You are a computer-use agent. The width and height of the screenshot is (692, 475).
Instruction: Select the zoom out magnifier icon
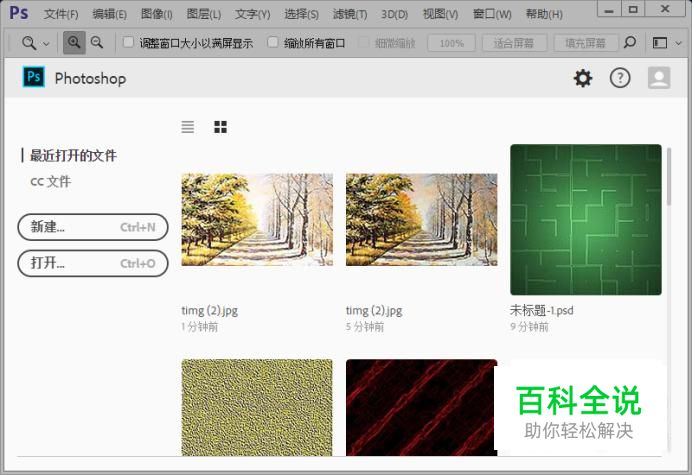point(97,43)
